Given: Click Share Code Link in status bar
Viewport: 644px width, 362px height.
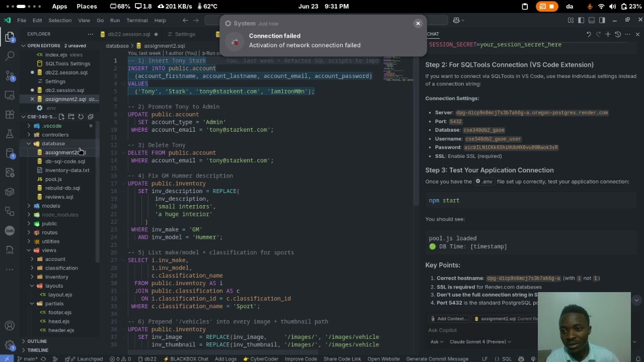Looking at the screenshot, I should coord(342,358).
